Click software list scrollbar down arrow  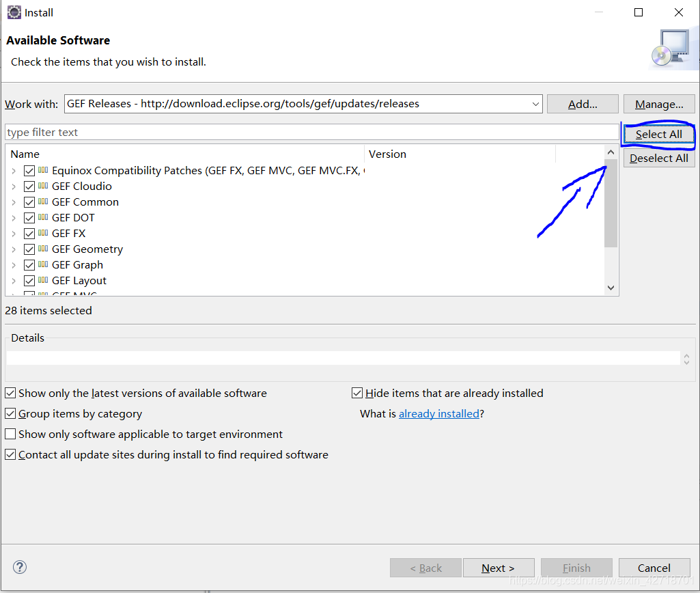(x=611, y=288)
